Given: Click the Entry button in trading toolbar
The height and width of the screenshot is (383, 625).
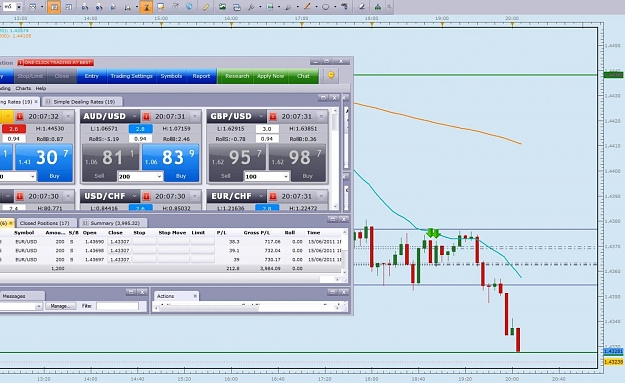Looking at the screenshot, I should click(92, 76).
